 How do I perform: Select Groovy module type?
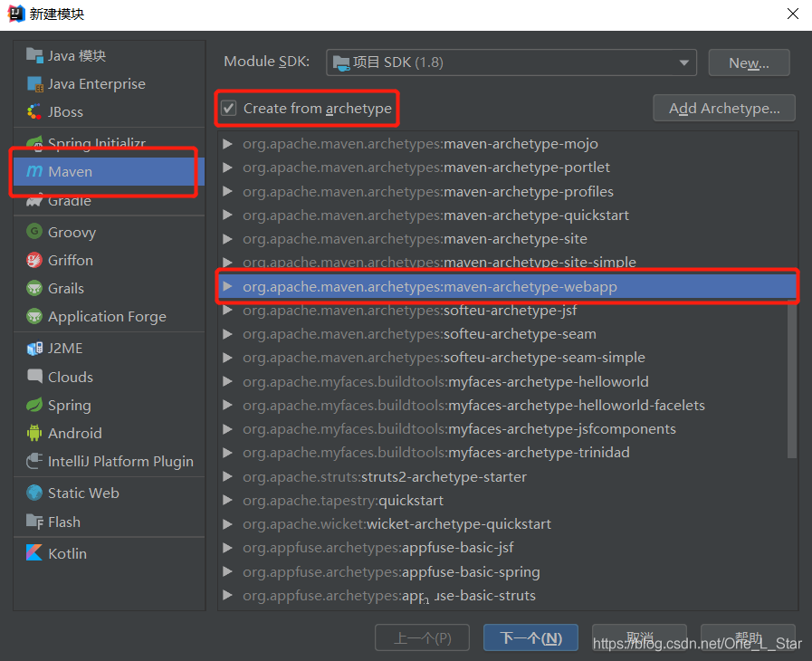110,232
